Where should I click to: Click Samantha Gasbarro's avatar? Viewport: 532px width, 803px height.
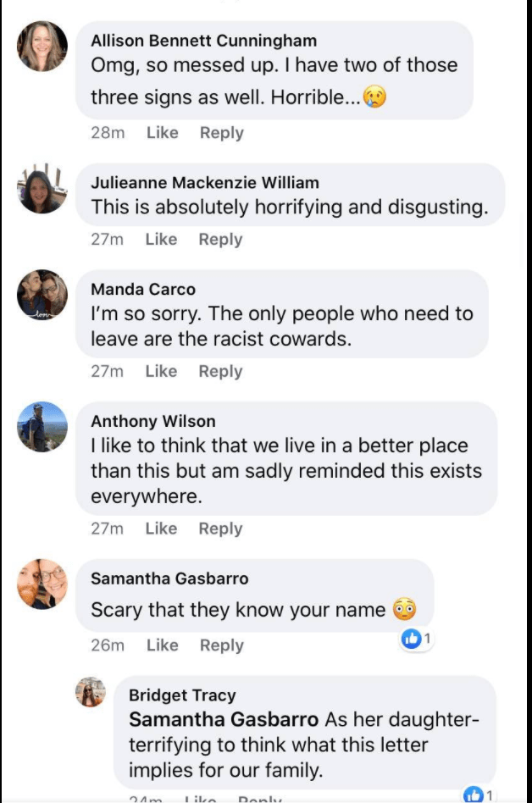coord(42,584)
